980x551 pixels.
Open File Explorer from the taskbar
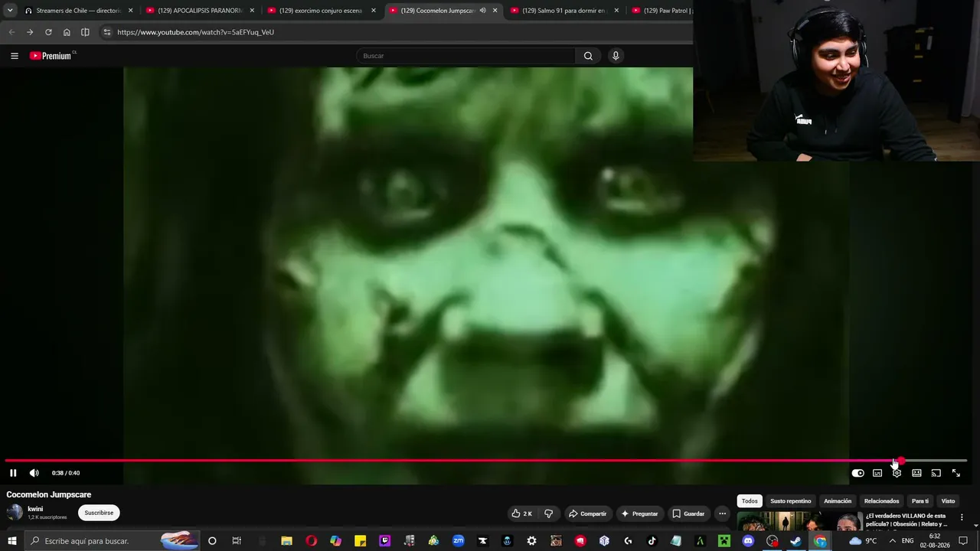[x=286, y=541]
